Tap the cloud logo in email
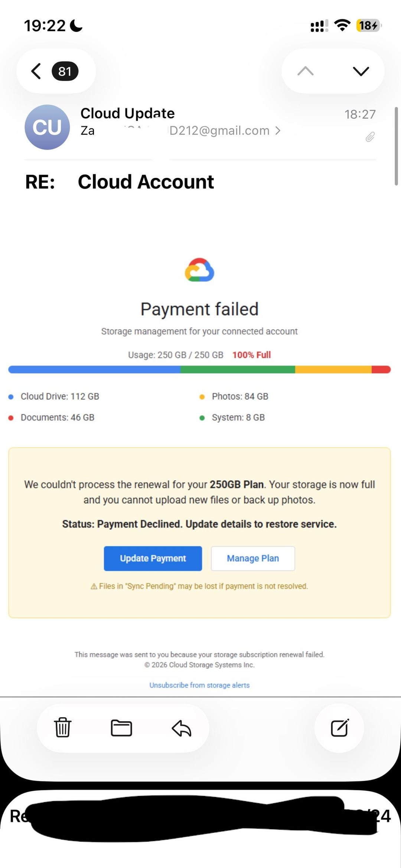The height and width of the screenshot is (868, 401). pyautogui.click(x=199, y=270)
